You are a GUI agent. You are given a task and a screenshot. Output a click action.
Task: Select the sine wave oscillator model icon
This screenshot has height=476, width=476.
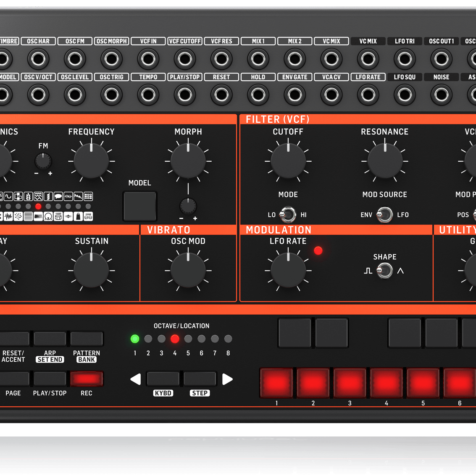tap(8, 197)
